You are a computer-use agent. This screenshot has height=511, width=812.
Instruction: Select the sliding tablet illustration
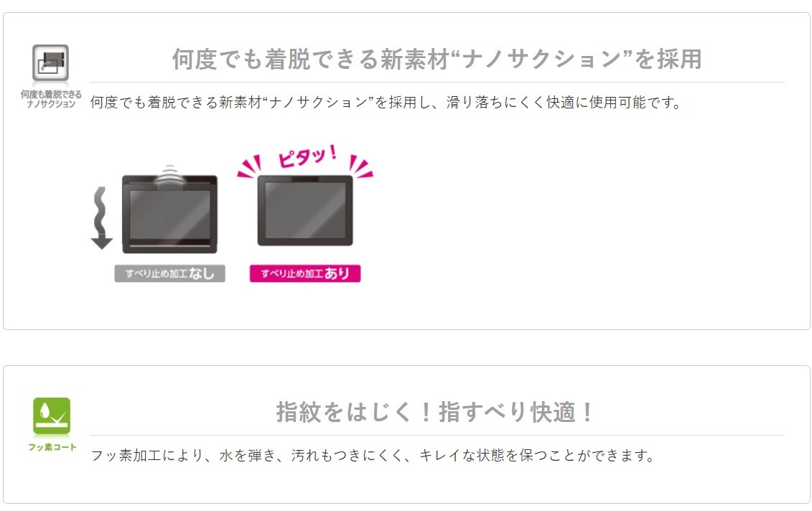169,214
